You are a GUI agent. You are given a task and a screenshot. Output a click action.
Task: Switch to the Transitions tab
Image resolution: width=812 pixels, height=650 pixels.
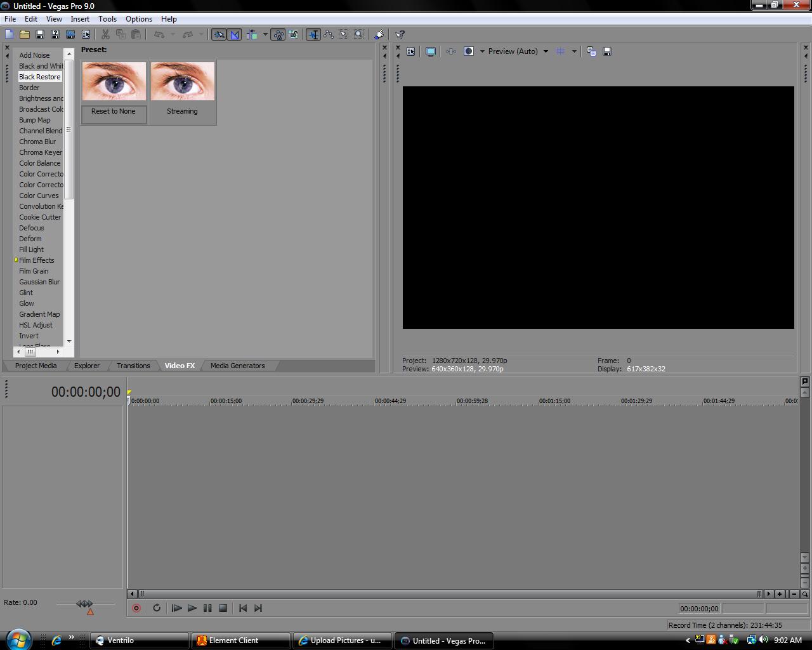point(133,366)
